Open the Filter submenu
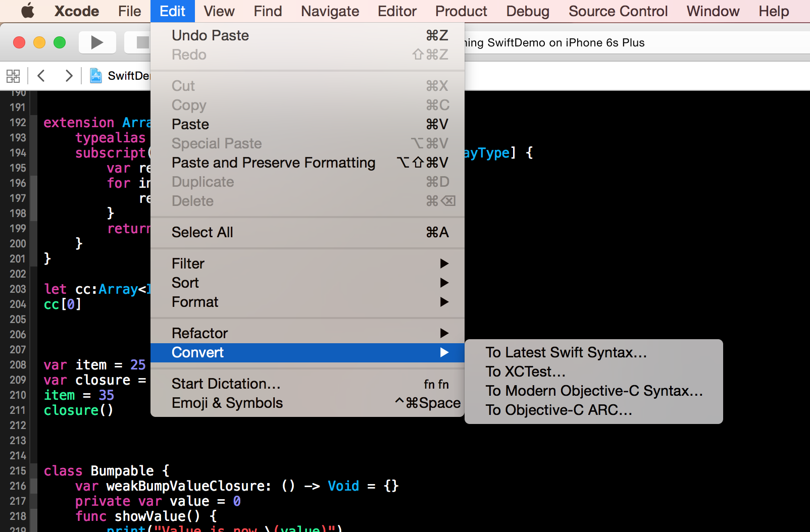The height and width of the screenshot is (532, 810). (308, 263)
